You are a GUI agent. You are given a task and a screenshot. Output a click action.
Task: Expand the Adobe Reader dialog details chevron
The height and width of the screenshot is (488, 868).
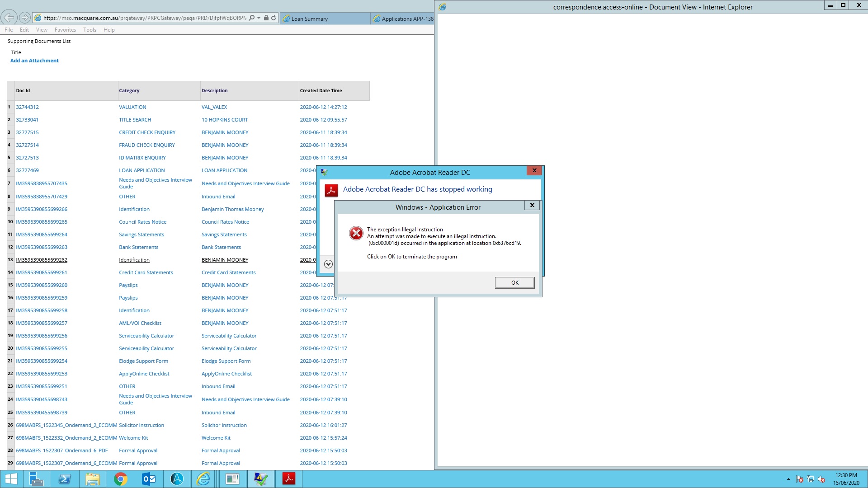tap(329, 264)
